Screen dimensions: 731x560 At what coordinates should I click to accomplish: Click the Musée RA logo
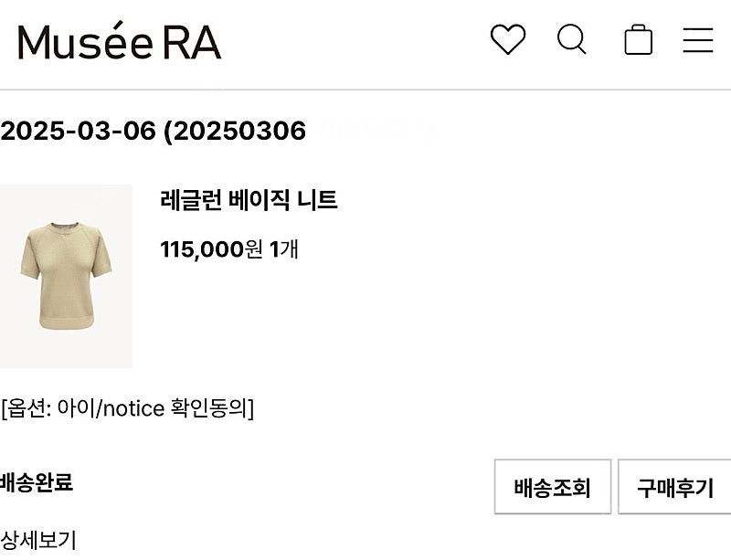click(x=119, y=40)
